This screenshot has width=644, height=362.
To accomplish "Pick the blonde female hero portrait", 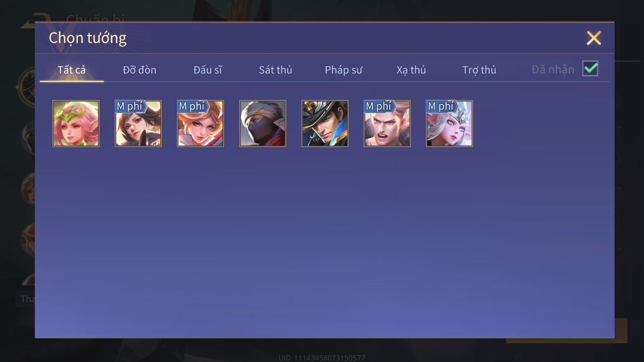I will click(x=200, y=123).
